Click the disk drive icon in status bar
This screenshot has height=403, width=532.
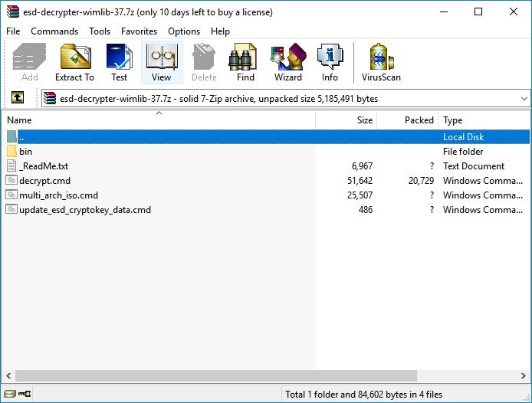coord(10,394)
